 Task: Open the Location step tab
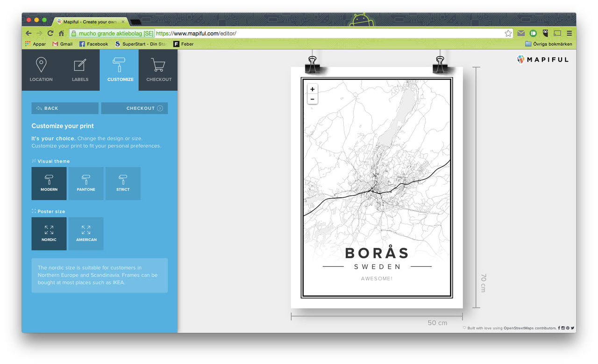(41, 70)
